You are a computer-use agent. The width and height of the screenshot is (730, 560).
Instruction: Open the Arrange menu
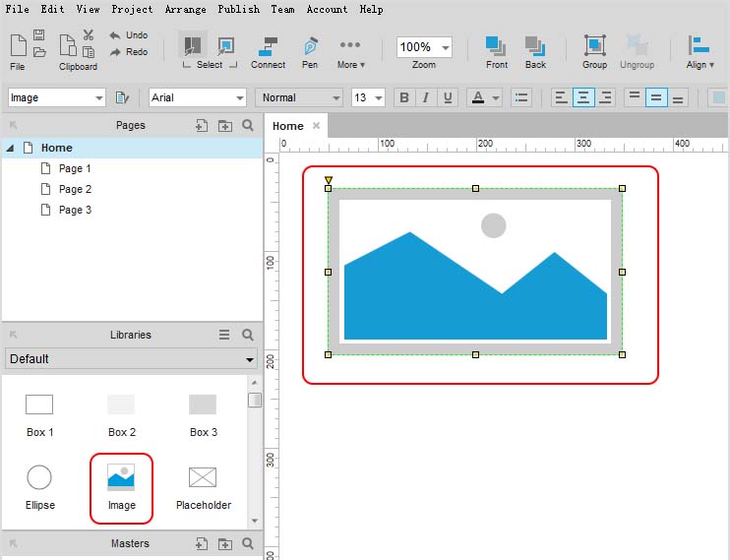185,9
